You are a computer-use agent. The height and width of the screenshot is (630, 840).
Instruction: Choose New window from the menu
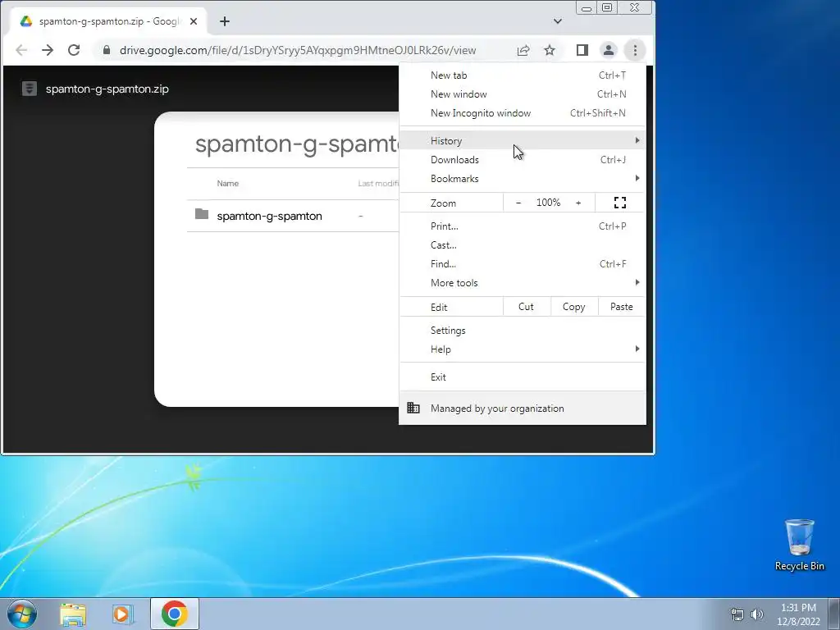(523, 94)
